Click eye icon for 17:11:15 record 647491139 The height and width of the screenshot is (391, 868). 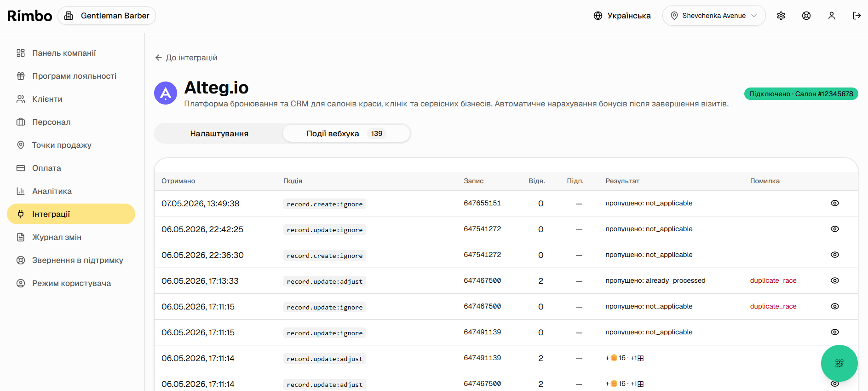point(835,332)
